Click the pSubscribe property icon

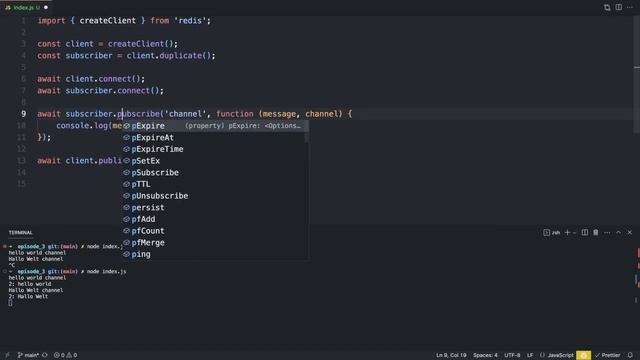(127, 173)
